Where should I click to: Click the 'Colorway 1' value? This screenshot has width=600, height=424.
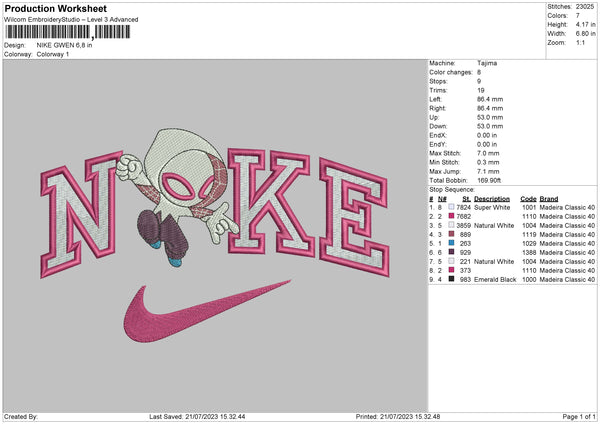tap(53, 54)
